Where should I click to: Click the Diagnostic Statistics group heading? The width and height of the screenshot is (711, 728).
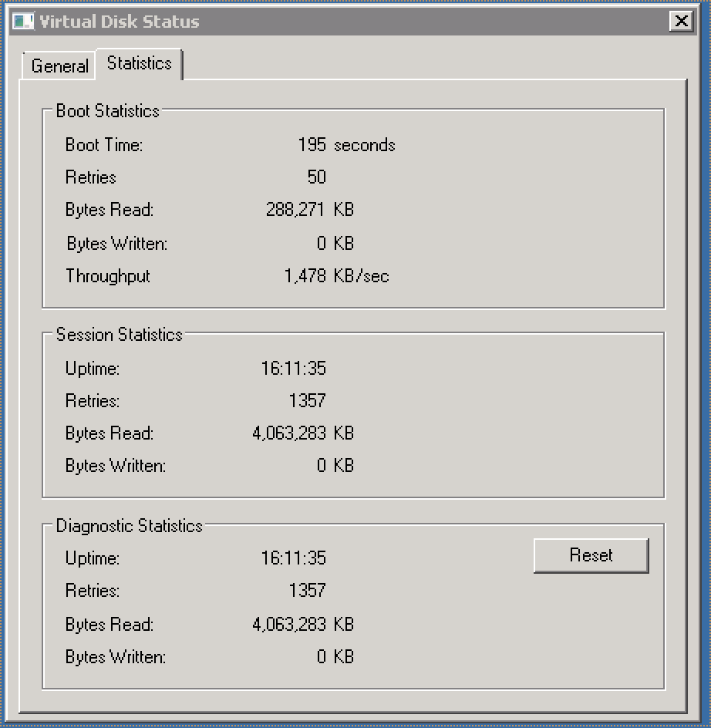click(130, 526)
